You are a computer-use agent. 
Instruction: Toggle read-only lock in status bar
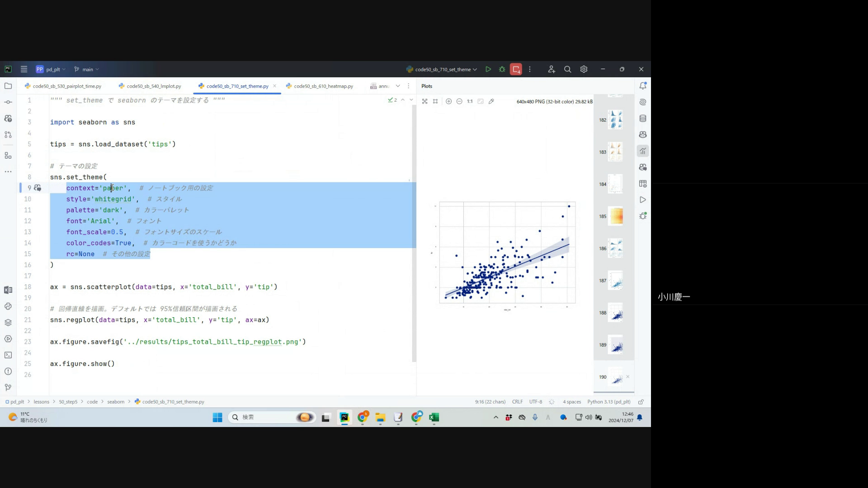[x=641, y=402]
